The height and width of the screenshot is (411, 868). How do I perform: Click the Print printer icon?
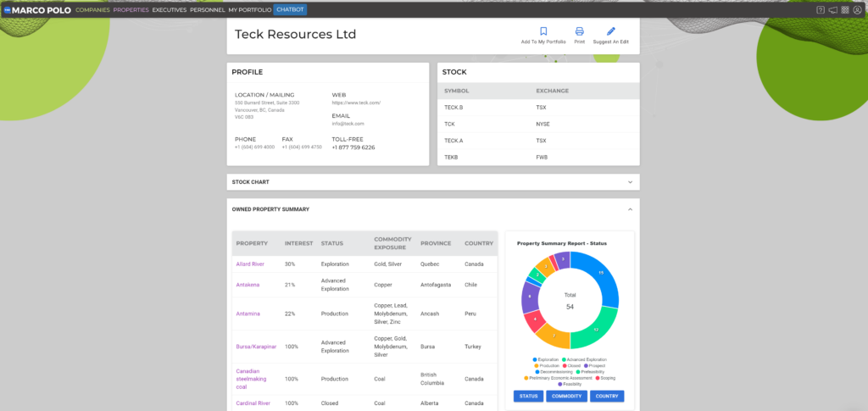580,31
